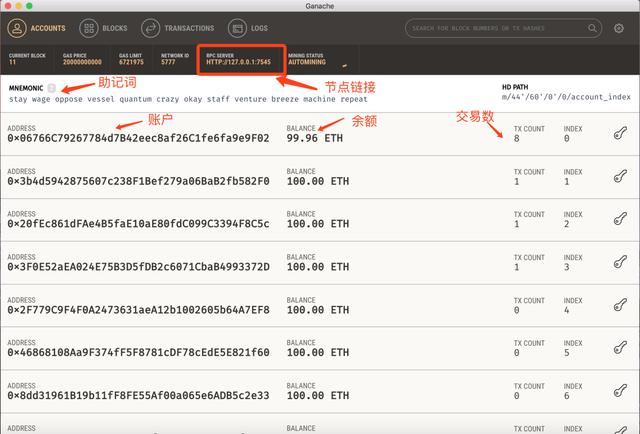Click TX count 8 of first account
The height and width of the screenshot is (434, 640).
click(517, 139)
